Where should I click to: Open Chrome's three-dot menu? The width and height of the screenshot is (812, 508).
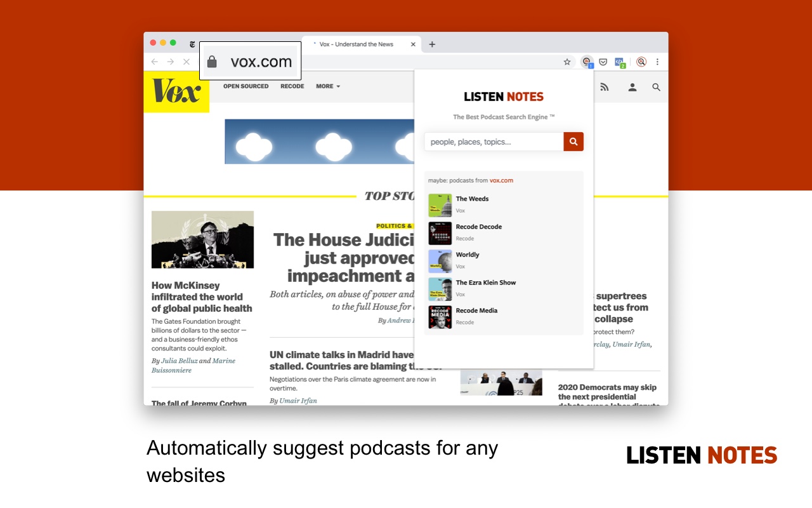pos(658,62)
